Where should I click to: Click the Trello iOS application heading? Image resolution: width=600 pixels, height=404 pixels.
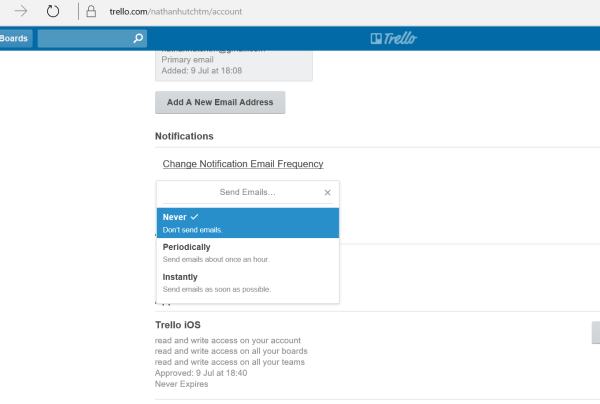tap(178, 324)
